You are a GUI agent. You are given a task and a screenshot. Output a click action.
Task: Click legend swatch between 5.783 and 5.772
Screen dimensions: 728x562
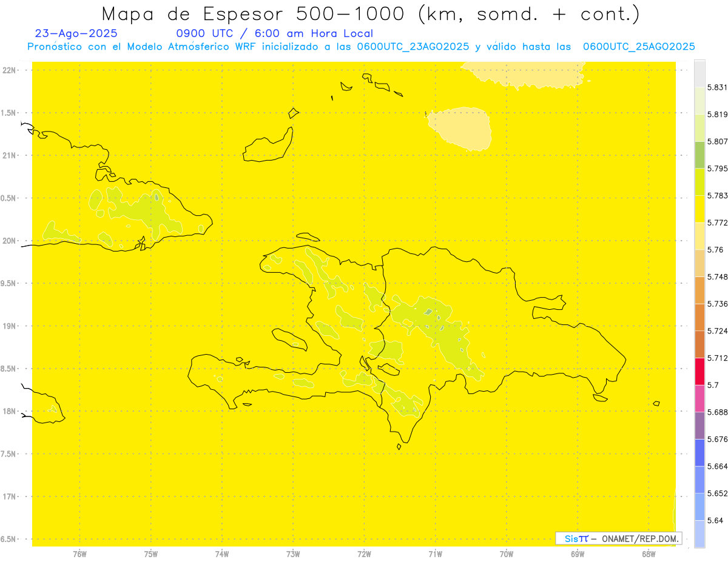[x=699, y=209]
